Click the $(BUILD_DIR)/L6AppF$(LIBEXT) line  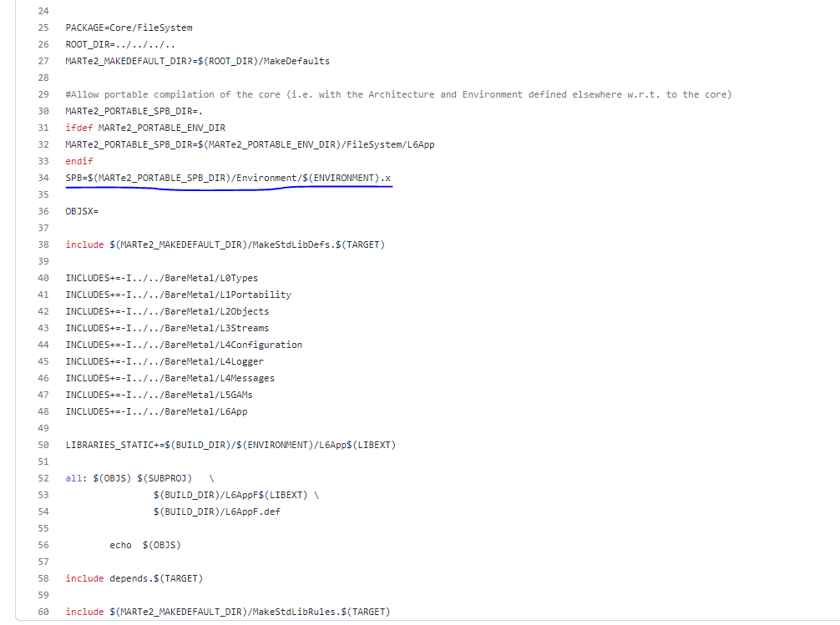pos(236,495)
